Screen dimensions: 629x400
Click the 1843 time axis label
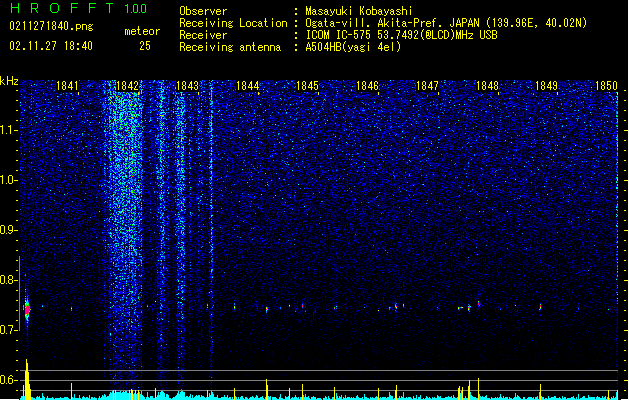click(187, 86)
